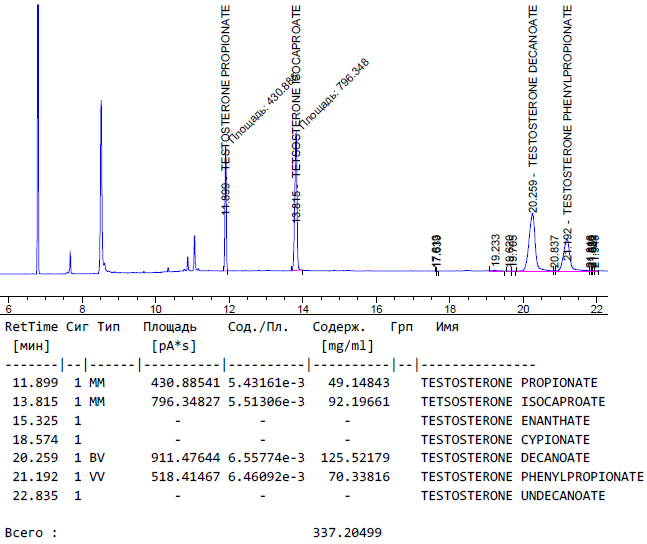Select the TESTOSTERONE UNDECANOATE row name
The width and height of the screenshot is (647, 544).
pyautogui.click(x=512, y=496)
